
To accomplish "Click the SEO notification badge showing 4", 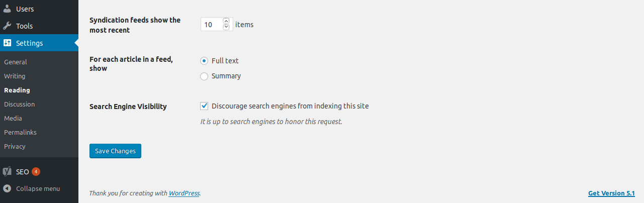I will click(36, 171).
